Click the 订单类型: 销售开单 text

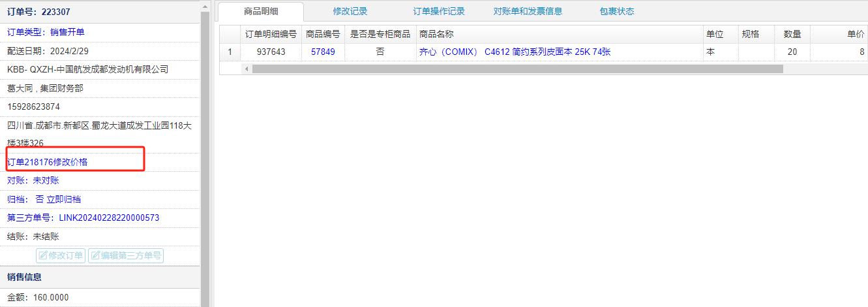(x=46, y=32)
